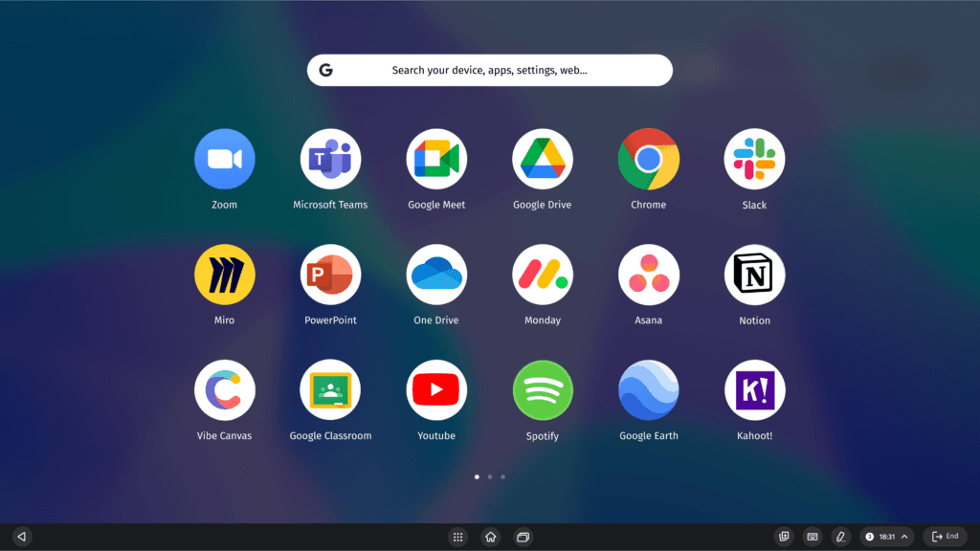Image resolution: width=980 pixels, height=551 pixels.
Task: Navigate back using the back arrow
Action: tap(21, 536)
